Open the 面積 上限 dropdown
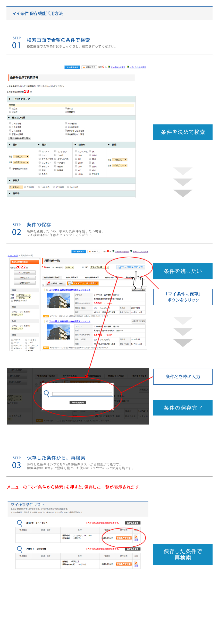Image resolution: width=219 pixels, height=644 pixels. click(120, 165)
